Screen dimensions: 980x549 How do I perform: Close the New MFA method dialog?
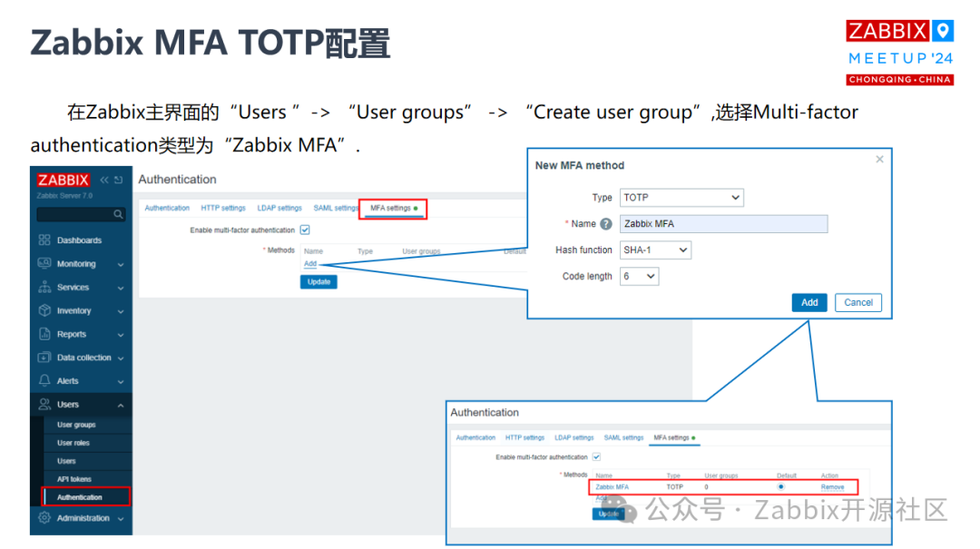click(879, 160)
